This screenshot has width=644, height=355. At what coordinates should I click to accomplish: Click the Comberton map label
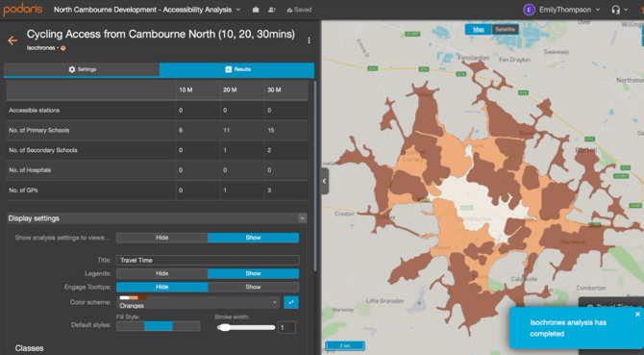tap(590, 288)
